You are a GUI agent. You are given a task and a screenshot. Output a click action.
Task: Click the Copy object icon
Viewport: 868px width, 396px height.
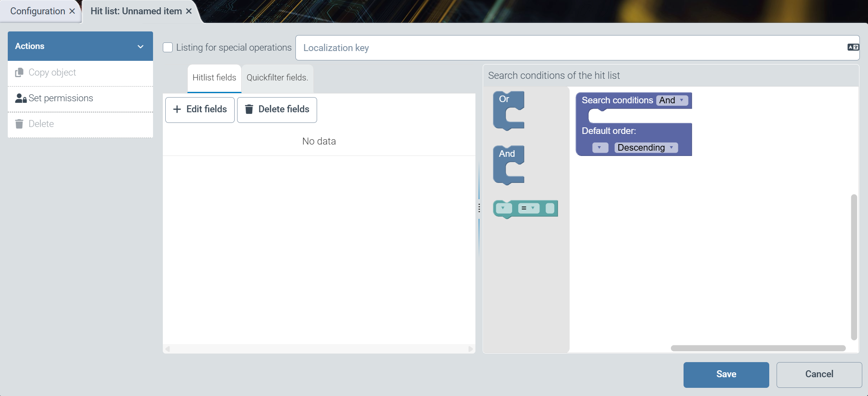[19, 73]
